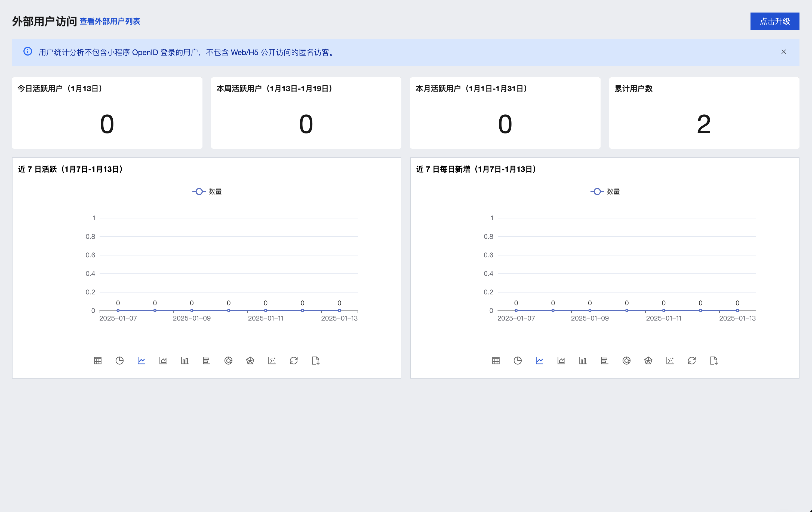The image size is (812, 512).
Task: Click 累计用户数 card title
Action: click(633, 89)
